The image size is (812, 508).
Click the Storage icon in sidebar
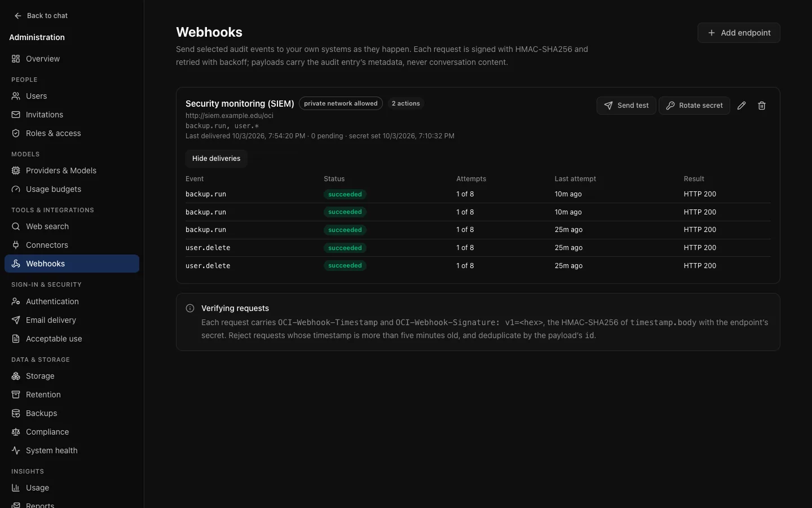pos(16,376)
